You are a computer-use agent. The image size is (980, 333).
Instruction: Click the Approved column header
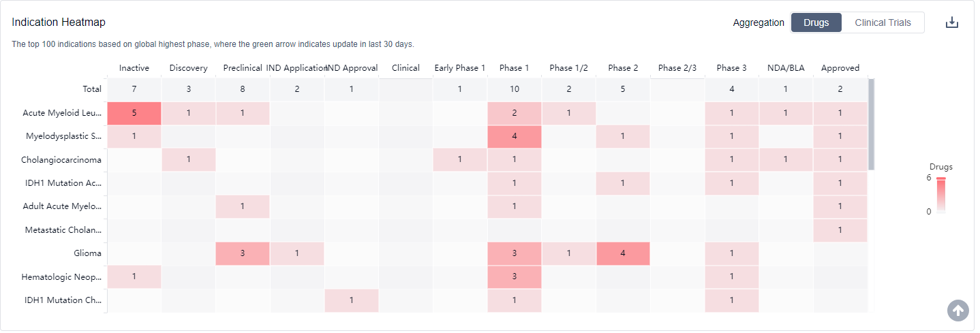point(840,68)
